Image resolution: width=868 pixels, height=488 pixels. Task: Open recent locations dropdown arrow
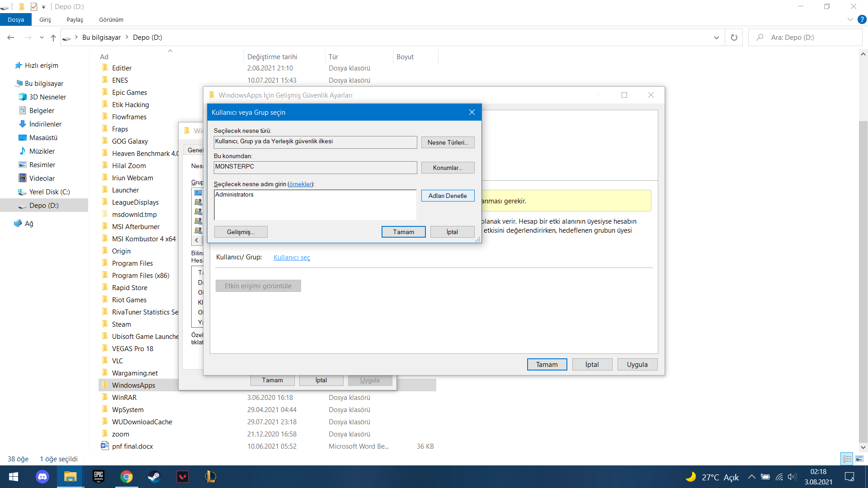pos(42,38)
